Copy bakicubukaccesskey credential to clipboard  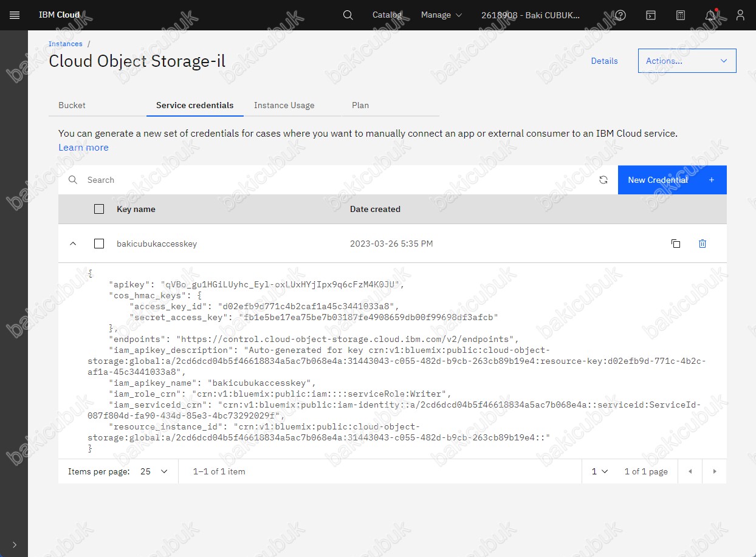click(x=675, y=244)
